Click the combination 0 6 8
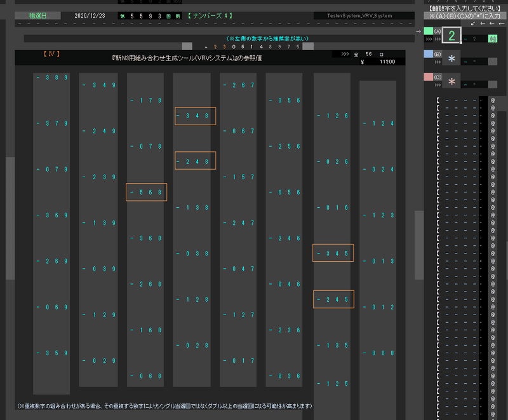Image resolution: width=508 pixels, height=420 pixels. pos(146,376)
